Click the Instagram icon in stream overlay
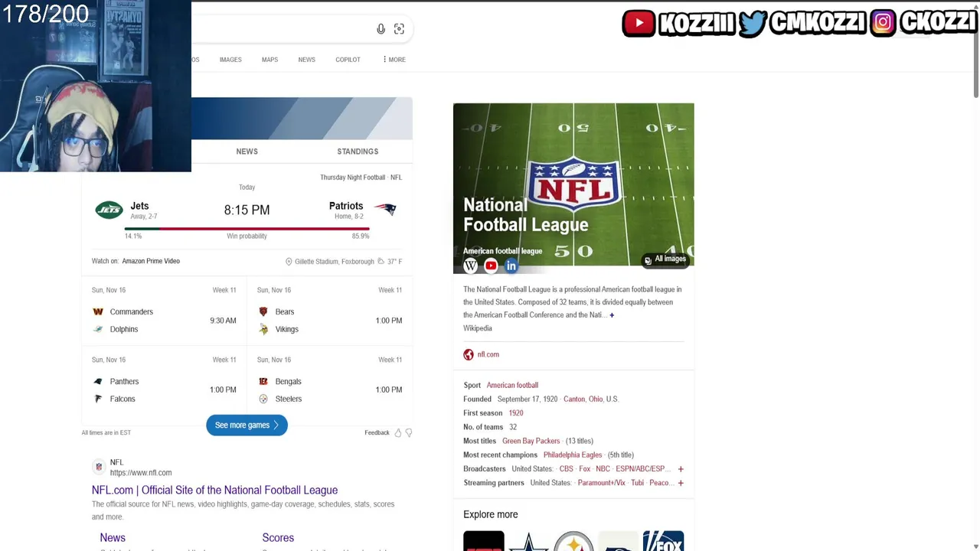980x551 pixels. [x=883, y=23]
